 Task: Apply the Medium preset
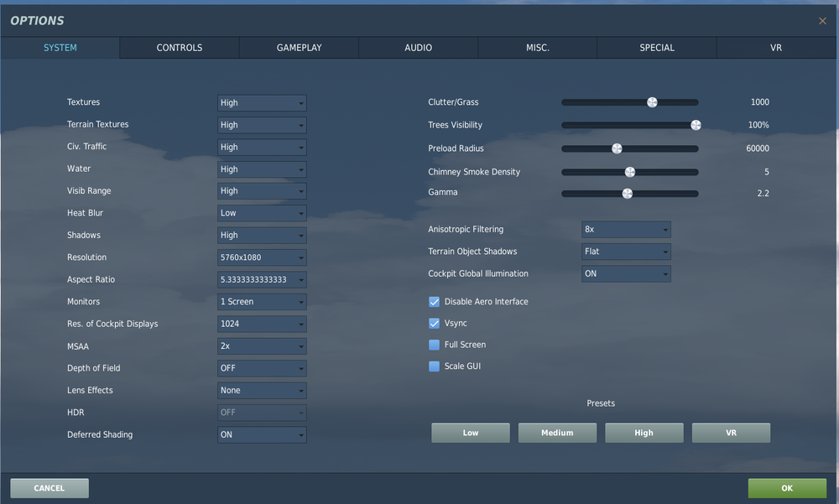pos(557,433)
